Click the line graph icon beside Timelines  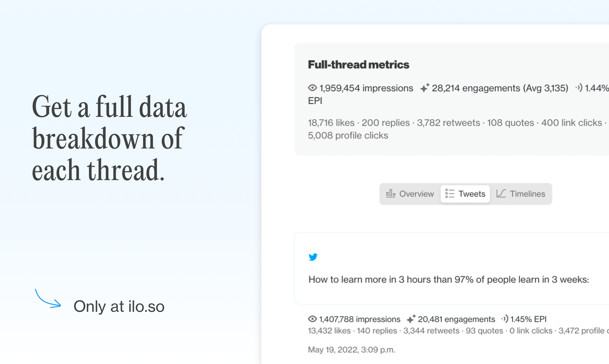[x=501, y=193]
